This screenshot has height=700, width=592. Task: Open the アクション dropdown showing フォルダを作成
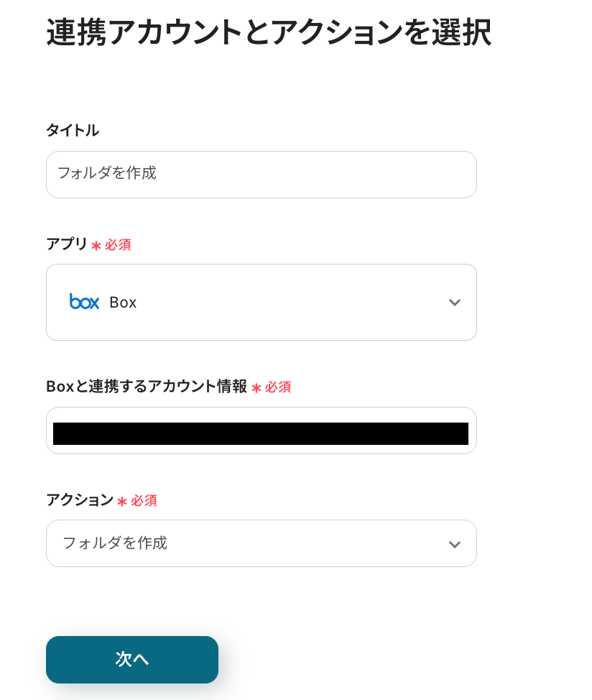[x=261, y=543]
